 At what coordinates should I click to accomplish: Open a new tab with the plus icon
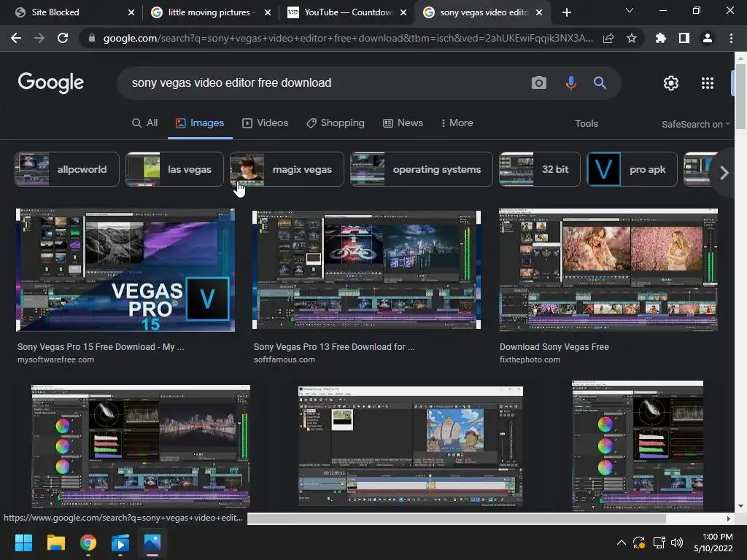pyautogui.click(x=566, y=12)
